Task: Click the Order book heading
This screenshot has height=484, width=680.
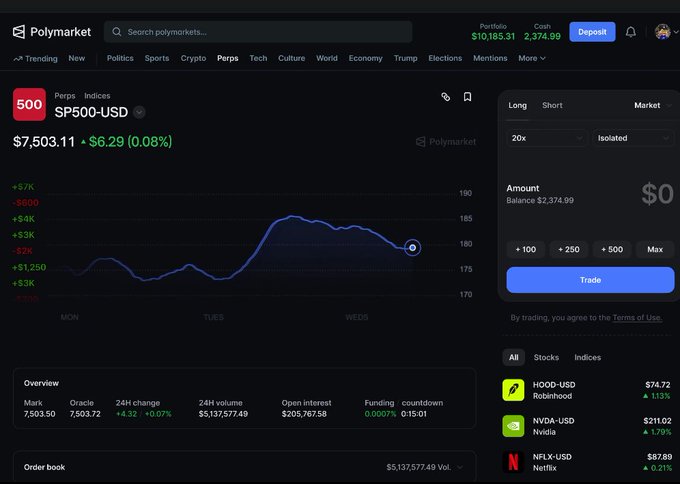Action: [x=44, y=467]
